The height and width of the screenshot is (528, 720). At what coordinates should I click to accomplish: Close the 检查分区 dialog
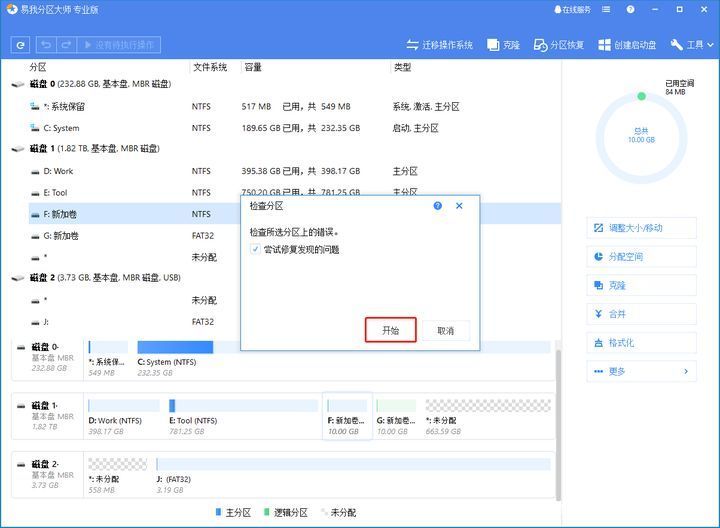tap(459, 206)
